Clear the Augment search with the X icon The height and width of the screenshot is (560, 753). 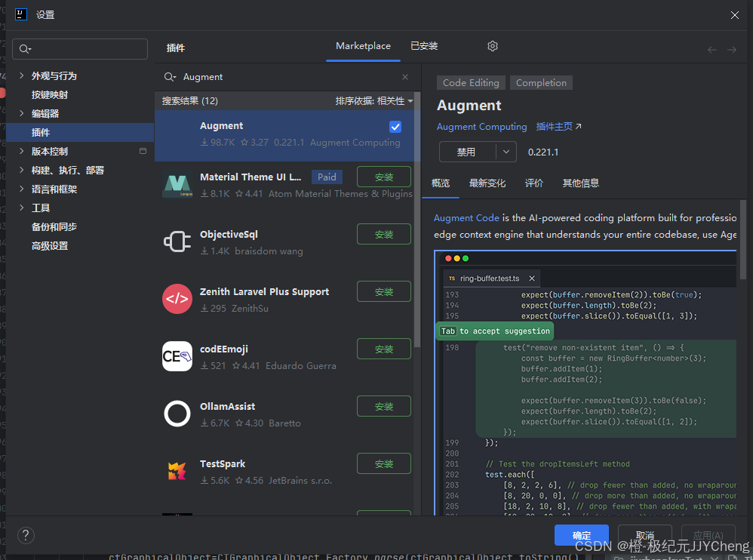pyautogui.click(x=404, y=76)
